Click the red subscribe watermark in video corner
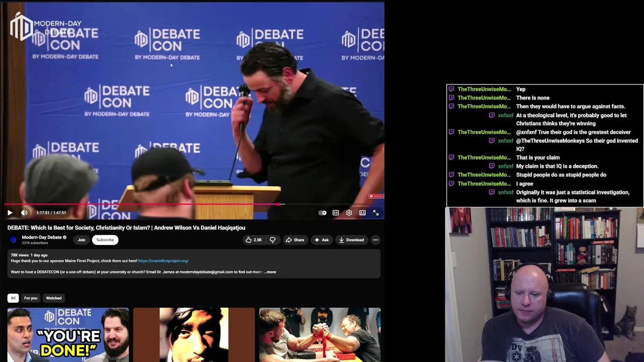This screenshot has width=644, height=362. 376,196
